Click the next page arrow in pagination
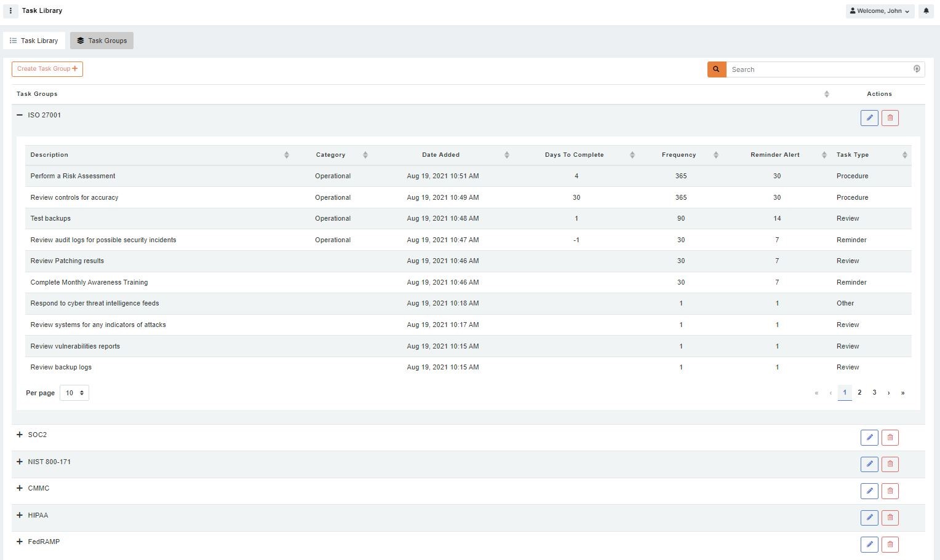Viewport: 940px width, 560px height. pyautogui.click(x=888, y=392)
